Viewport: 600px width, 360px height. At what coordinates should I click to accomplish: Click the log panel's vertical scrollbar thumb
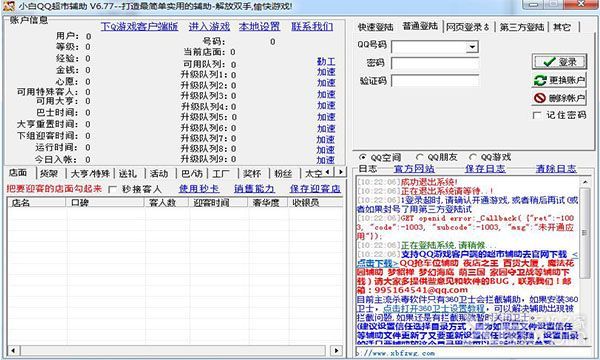(585, 233)
